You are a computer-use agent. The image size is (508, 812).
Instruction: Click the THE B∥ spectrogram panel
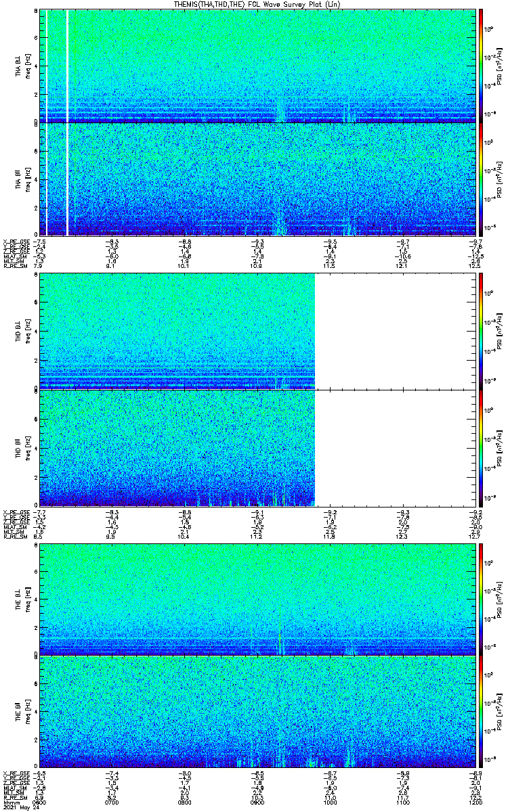pyautogui.click(x=257, y=710)
